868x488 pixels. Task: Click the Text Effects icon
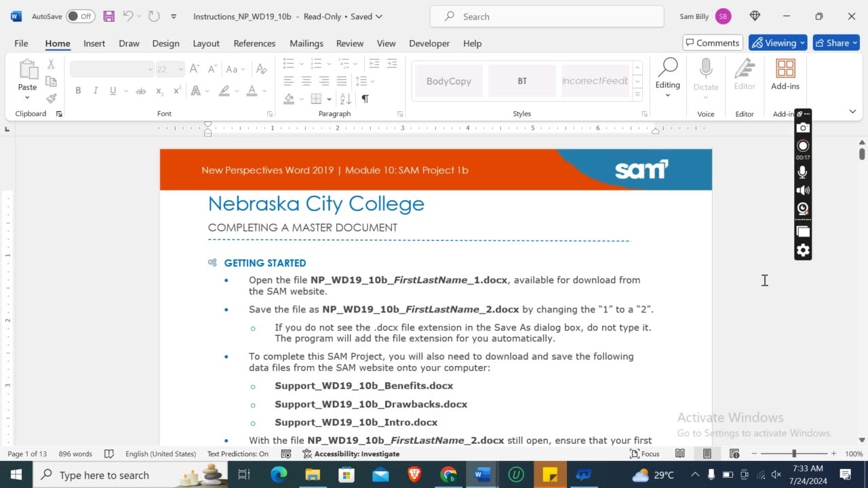(x=196, y=90)
